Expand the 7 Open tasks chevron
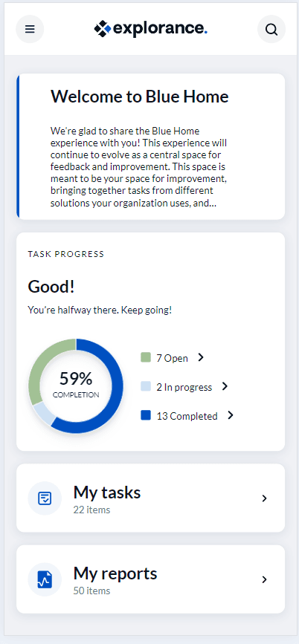299x644 pixels. tap(200, 357)
